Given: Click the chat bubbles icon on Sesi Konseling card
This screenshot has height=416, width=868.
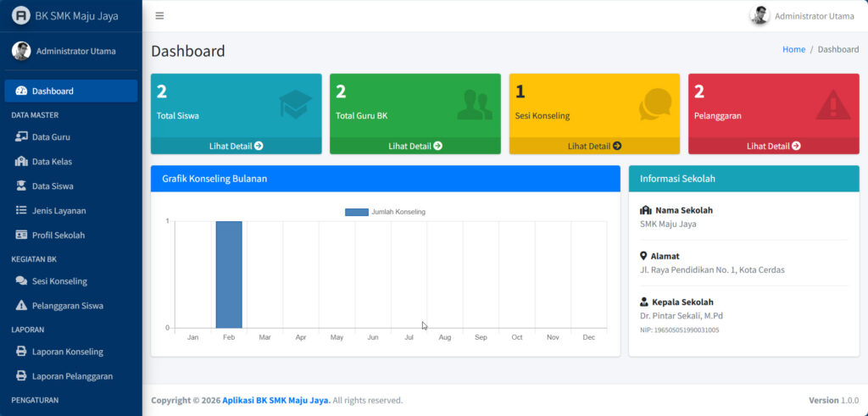Looking at the screenshot, I should 655,104.
